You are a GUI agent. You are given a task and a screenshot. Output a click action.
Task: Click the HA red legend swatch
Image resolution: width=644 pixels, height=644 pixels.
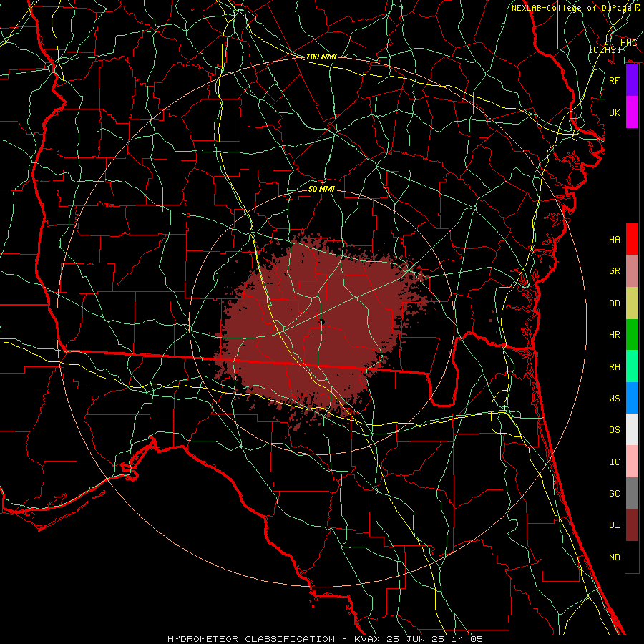tap(632, 239)
